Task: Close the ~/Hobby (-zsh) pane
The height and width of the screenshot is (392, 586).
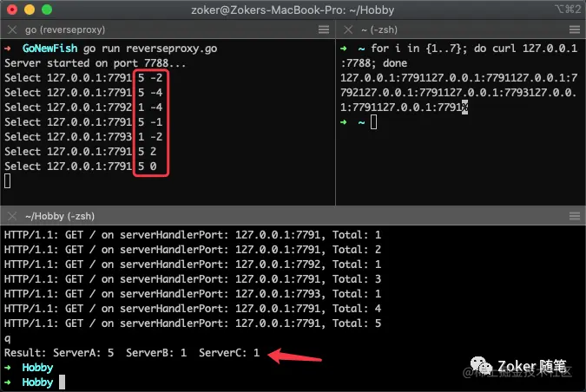Action: click(x=12, y=216)
